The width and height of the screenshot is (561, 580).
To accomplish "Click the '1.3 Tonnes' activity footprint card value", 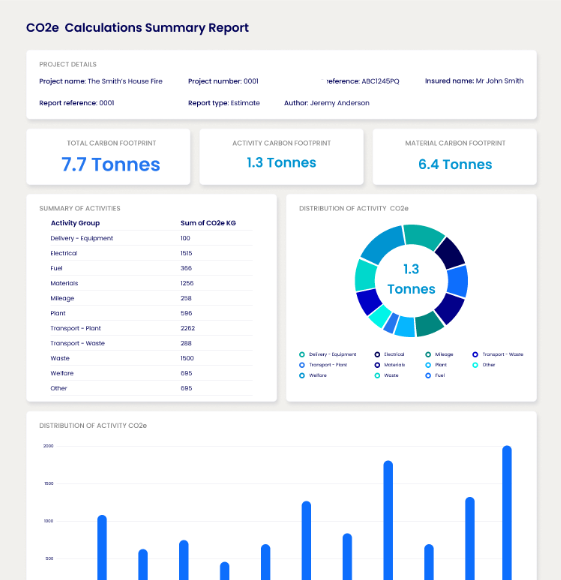I will [x=281, y=163].
